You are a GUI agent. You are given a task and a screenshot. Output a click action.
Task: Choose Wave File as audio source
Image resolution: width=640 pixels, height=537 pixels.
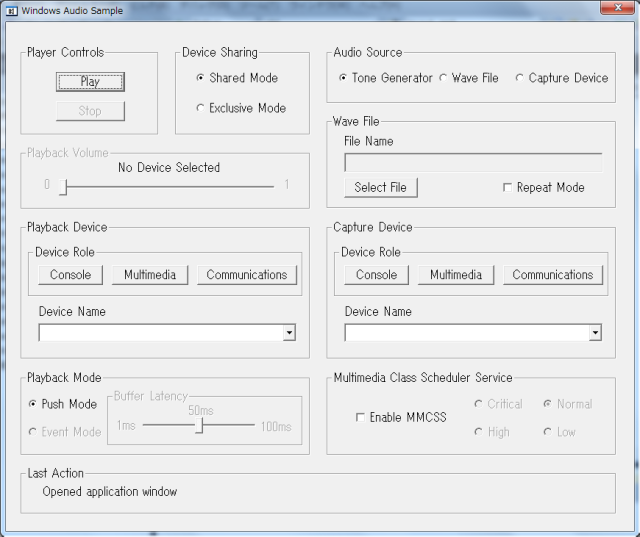click(444, 78)
